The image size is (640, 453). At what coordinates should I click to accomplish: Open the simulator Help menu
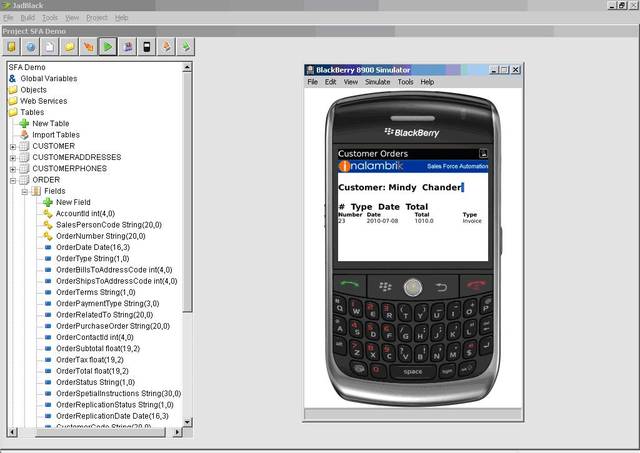pos(427,82)
